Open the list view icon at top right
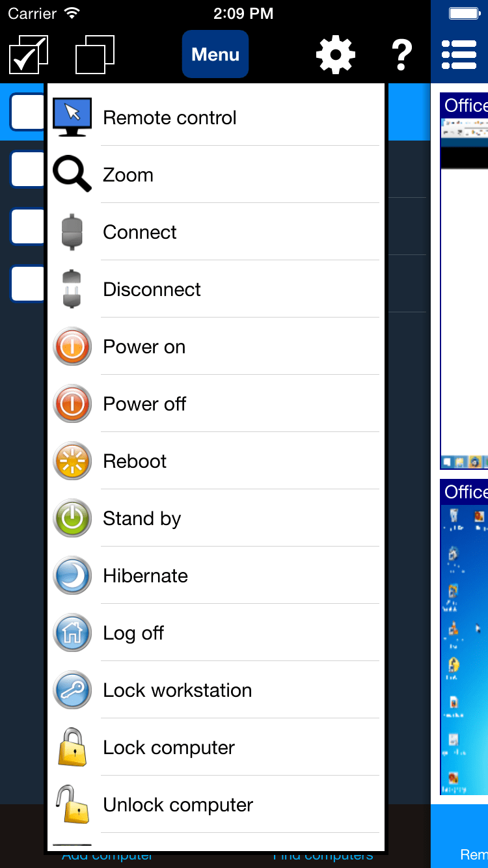The height and width of the screenshot is (868, 488). tap(459, 55)
